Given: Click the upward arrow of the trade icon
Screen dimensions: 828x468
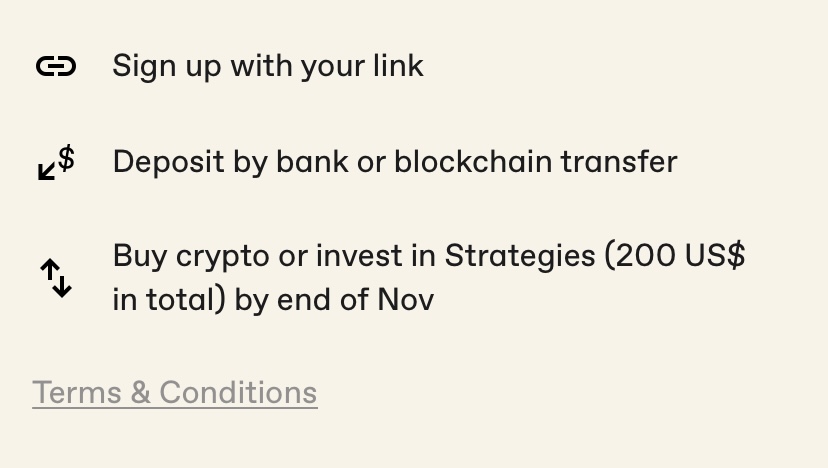Looking at the screenshot, I should 48,270.
